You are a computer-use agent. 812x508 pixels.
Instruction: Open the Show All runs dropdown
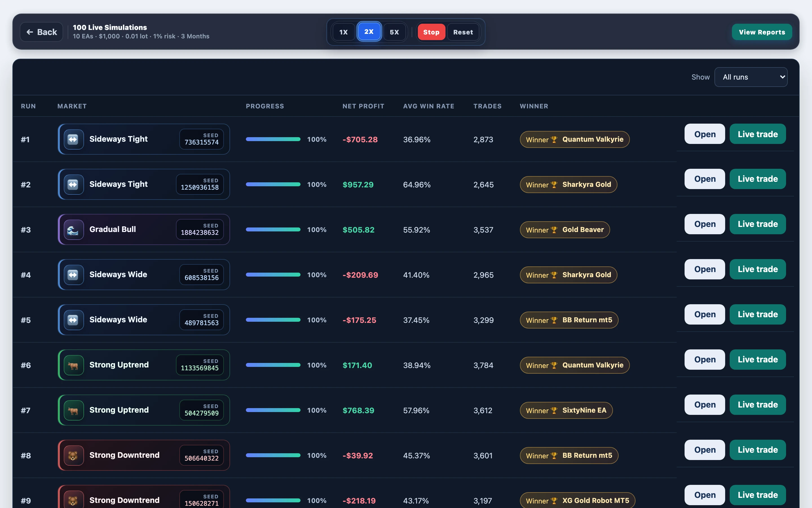[751, 77]
